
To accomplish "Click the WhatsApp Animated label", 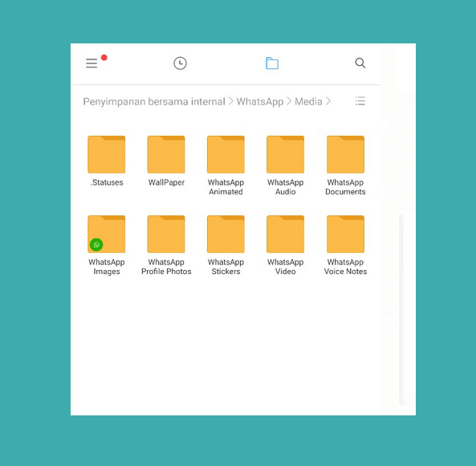I will [226, 187].
